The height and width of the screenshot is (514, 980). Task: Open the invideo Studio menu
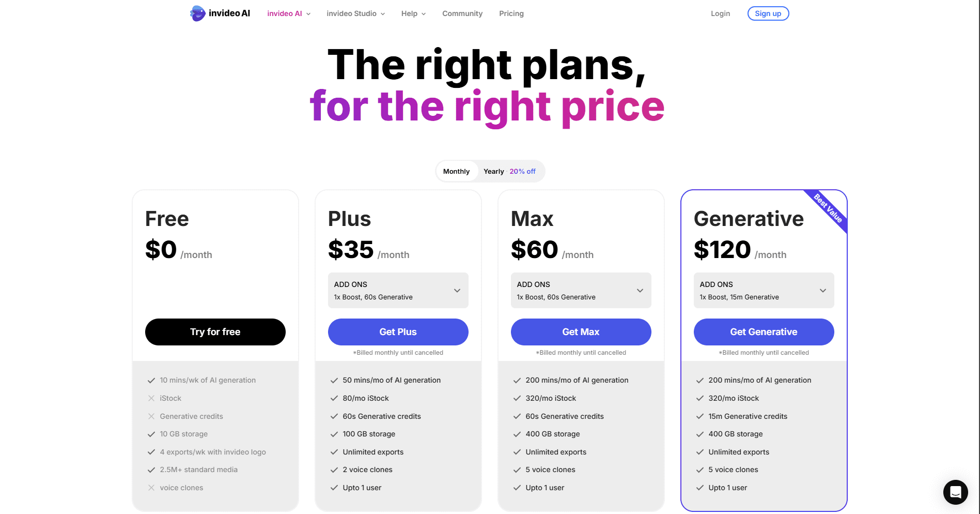(355, 14)
